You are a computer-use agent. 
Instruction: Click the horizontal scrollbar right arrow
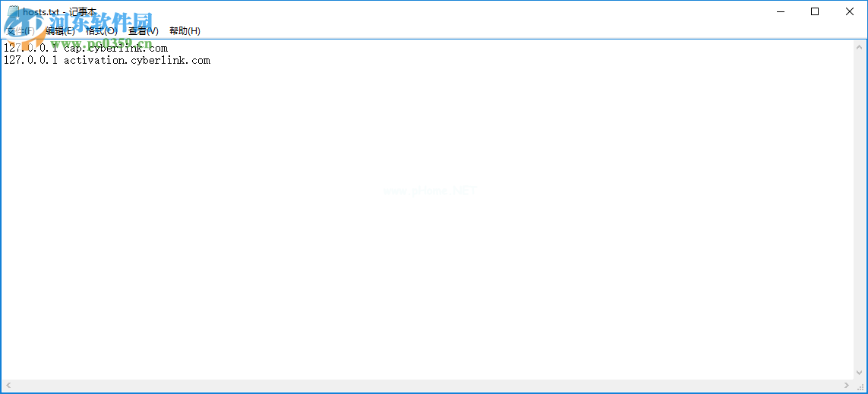click(x=848, y=385)
